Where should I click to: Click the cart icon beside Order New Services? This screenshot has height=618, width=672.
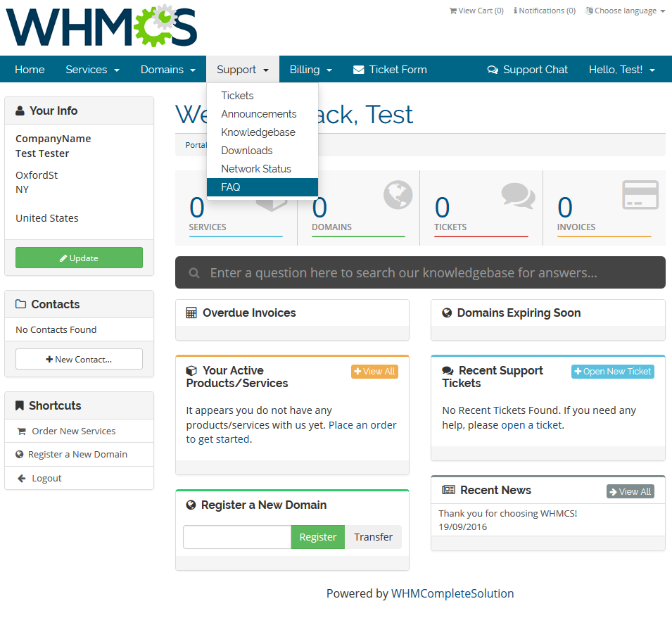pos(21,431)
